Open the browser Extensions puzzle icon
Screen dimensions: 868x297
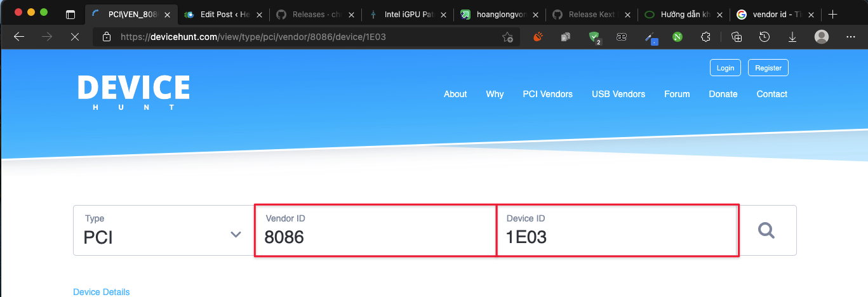[705, 37]
